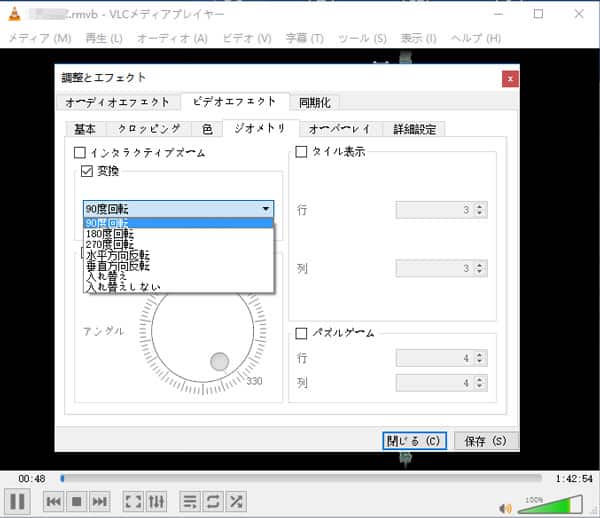This screenshot has width=600, height=518.
Task: Open the 詳細設定 sub-tab
Action: 415,129
